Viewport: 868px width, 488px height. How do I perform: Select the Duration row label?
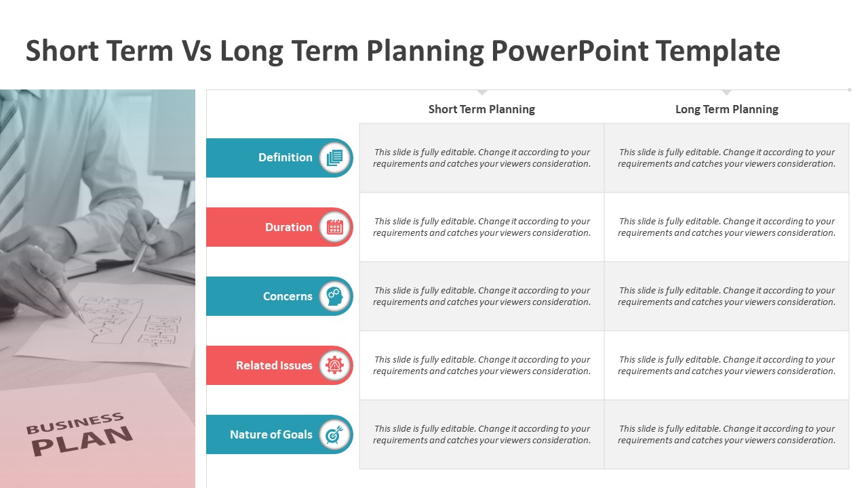289,227
